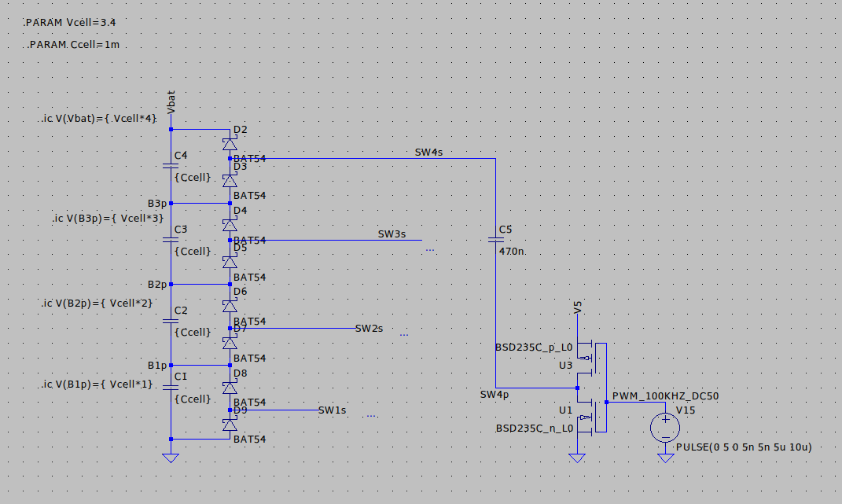Click the B1p net label
Viewport: 842px width, 504px height.
tap(157, 366)
